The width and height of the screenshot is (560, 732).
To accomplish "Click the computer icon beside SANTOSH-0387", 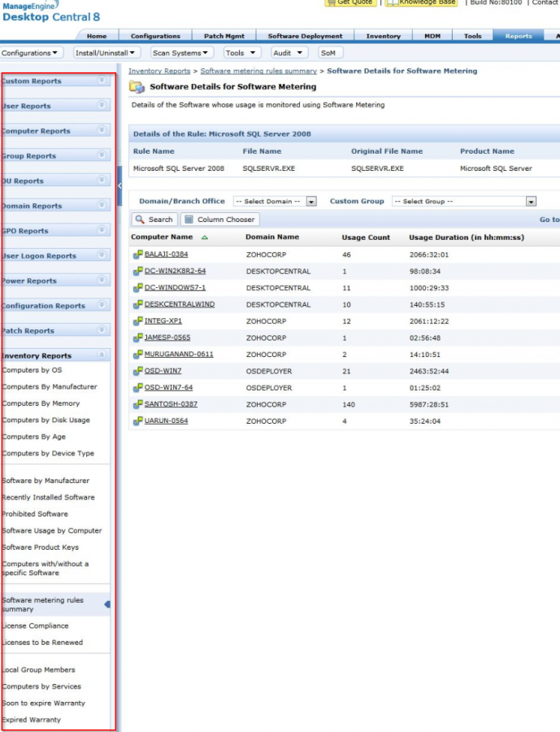I will coord(137,404).
